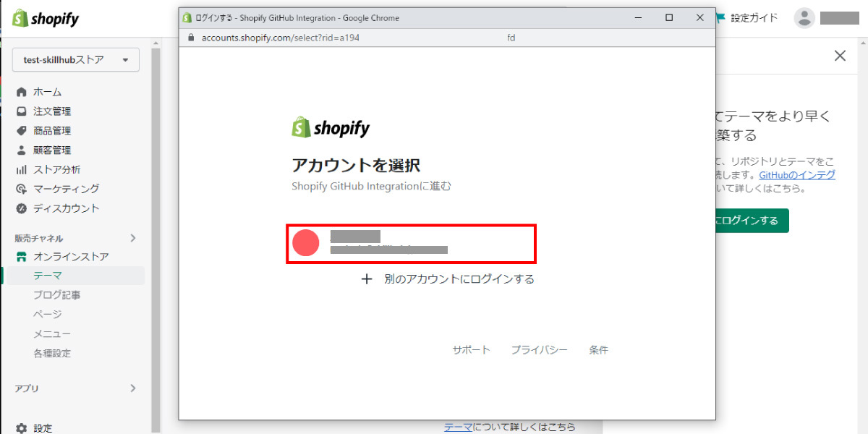Open 設定ガイド in the admin header
The width and height of the screenshot is (868, 434).
click(x=754, y=18)
